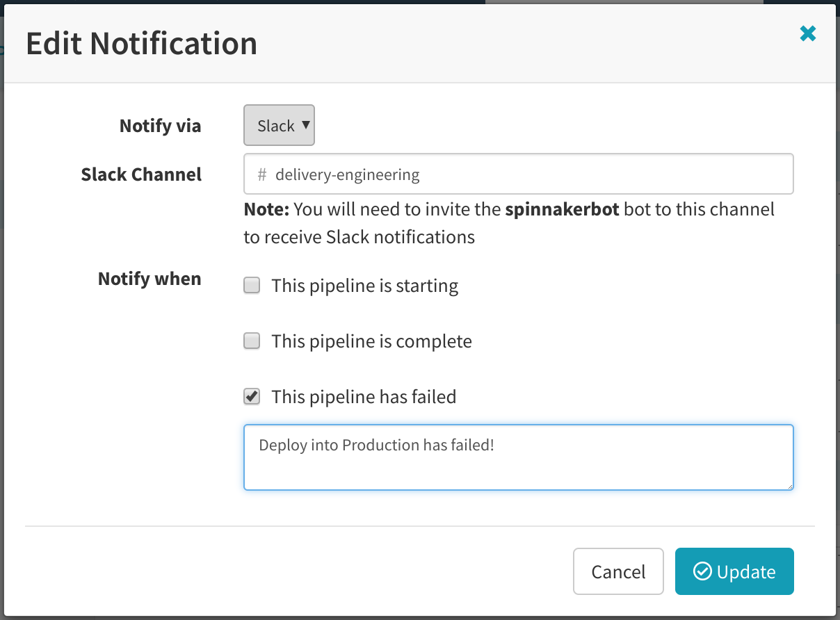The width and height of the screenshot is (840, 620).
Task: Click the 'This pipeline is starting' label text
Action: click(364, 286)
